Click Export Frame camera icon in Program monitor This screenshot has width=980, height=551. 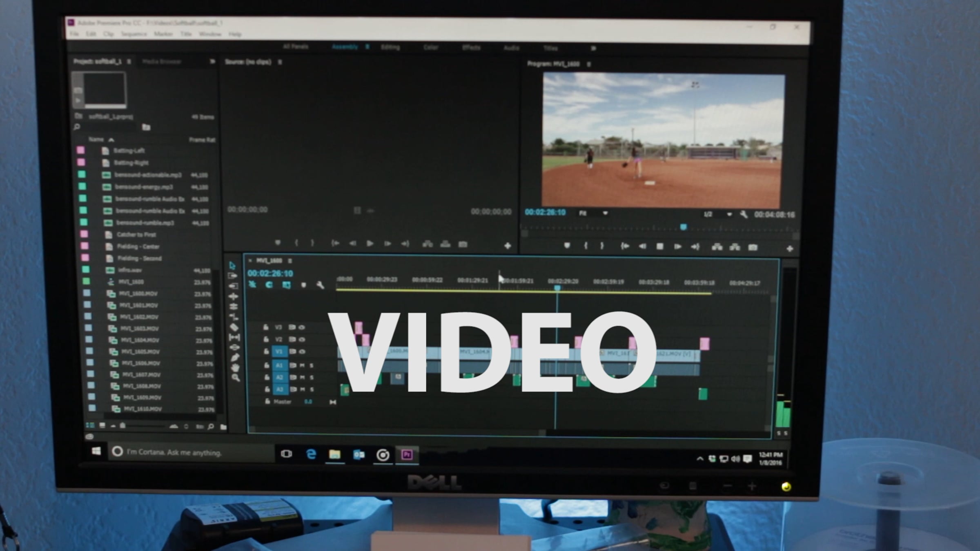753,247
